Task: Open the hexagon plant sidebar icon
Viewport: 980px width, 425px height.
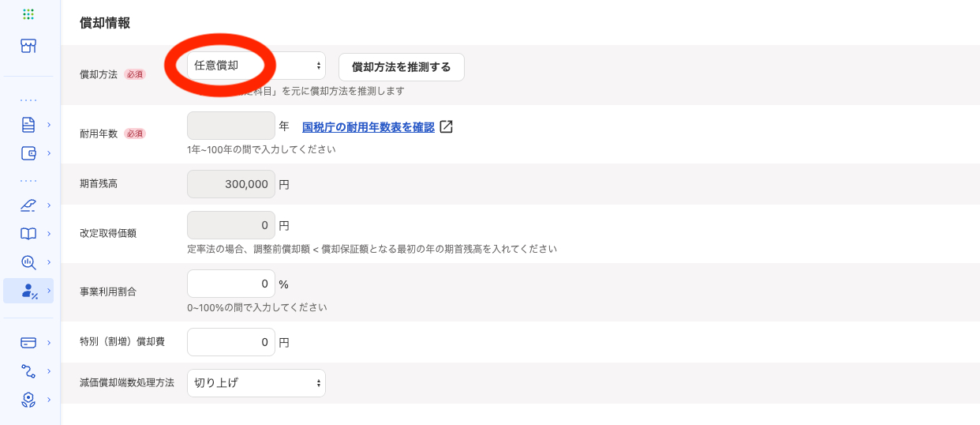Action: 28,400
